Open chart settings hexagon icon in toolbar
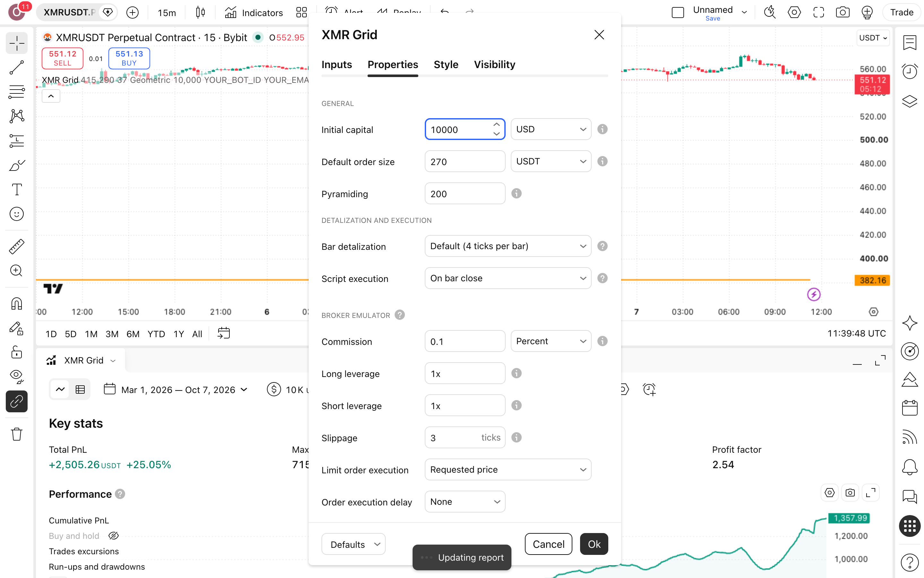 [794, 12]
